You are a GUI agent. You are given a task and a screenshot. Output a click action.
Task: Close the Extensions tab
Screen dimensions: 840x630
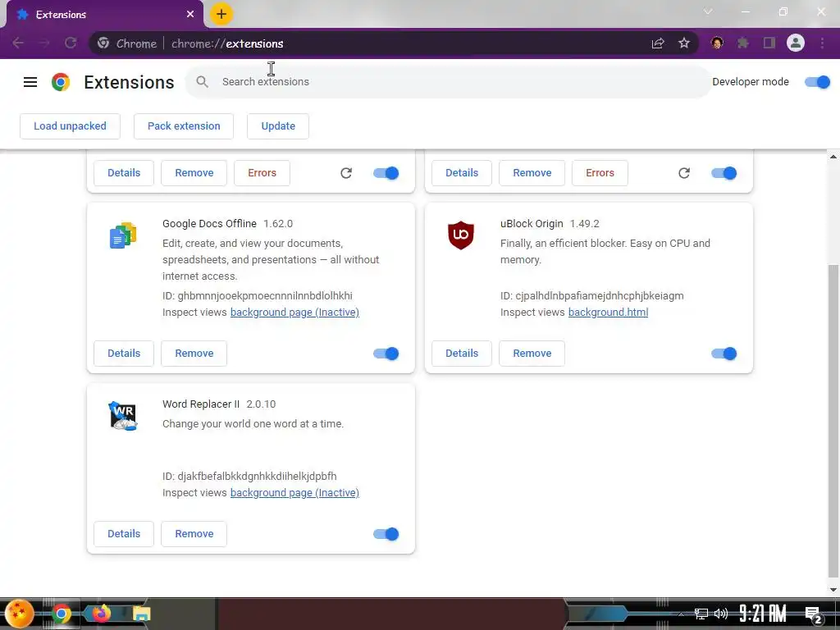[190, 15]
